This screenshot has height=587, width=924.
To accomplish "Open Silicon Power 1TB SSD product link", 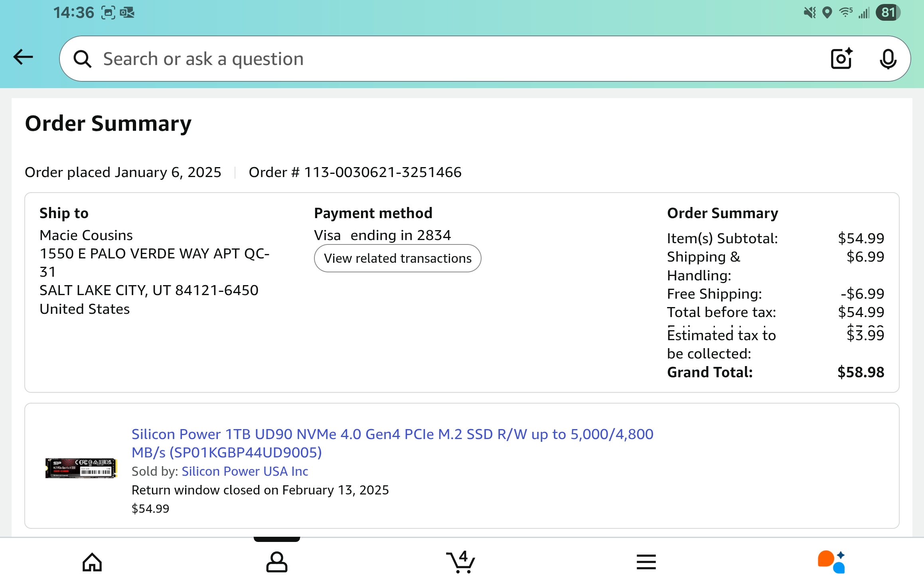I will point(392,443).
